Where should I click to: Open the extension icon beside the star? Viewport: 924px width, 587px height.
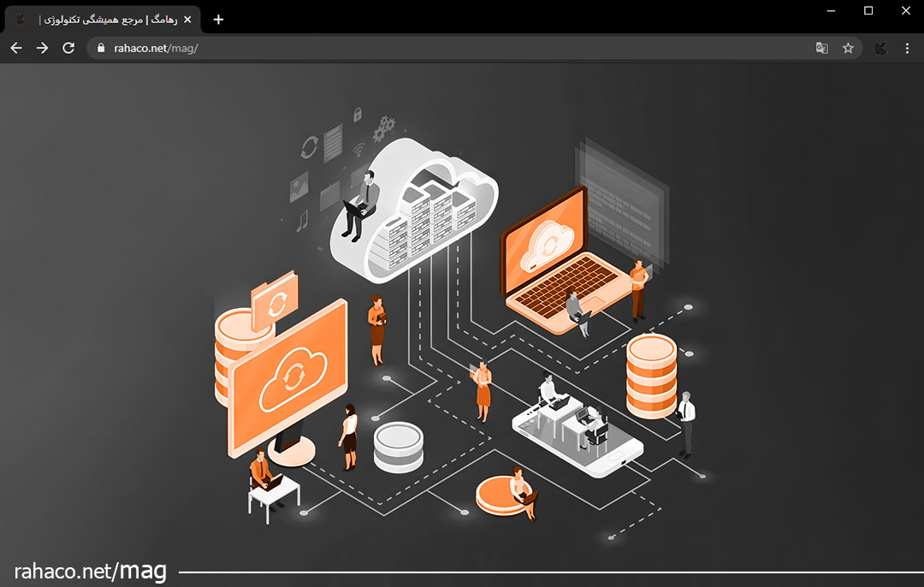click(881, 48)
